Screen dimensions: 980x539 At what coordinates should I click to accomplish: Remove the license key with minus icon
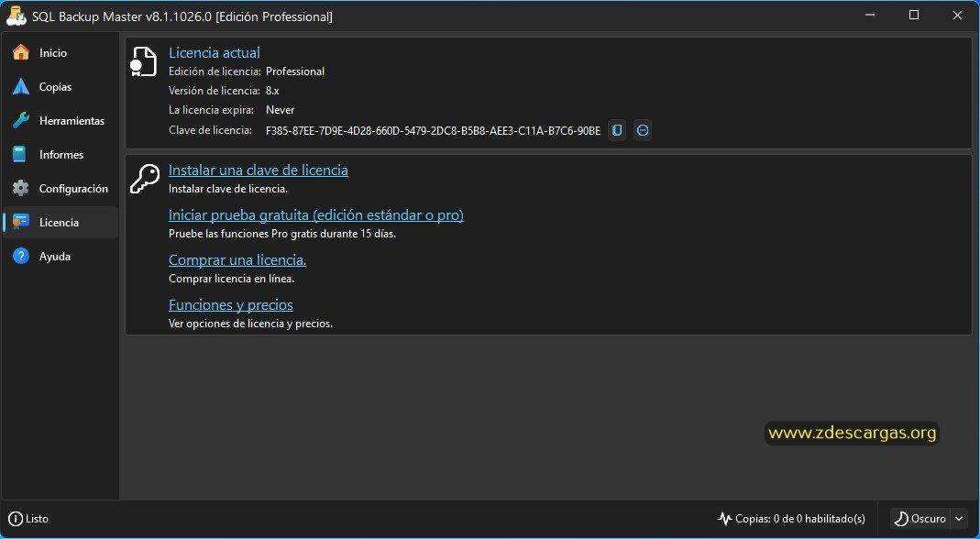coord(643,130)
